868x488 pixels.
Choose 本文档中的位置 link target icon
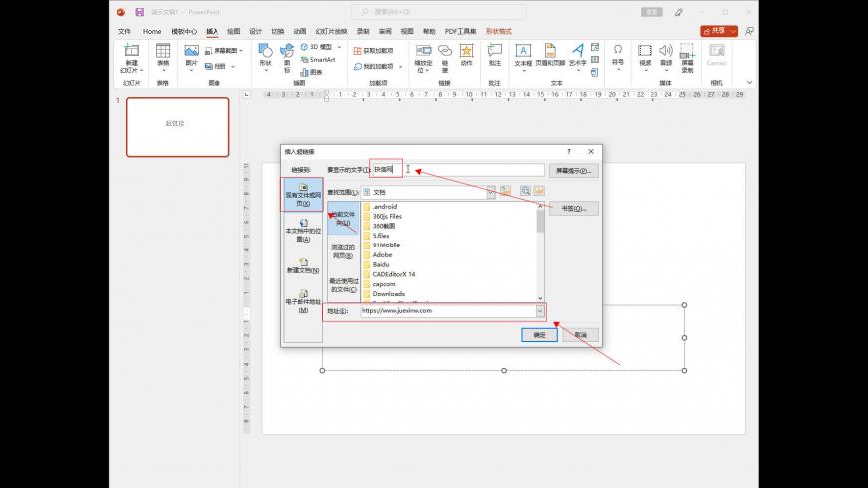(x=303, y=223)
